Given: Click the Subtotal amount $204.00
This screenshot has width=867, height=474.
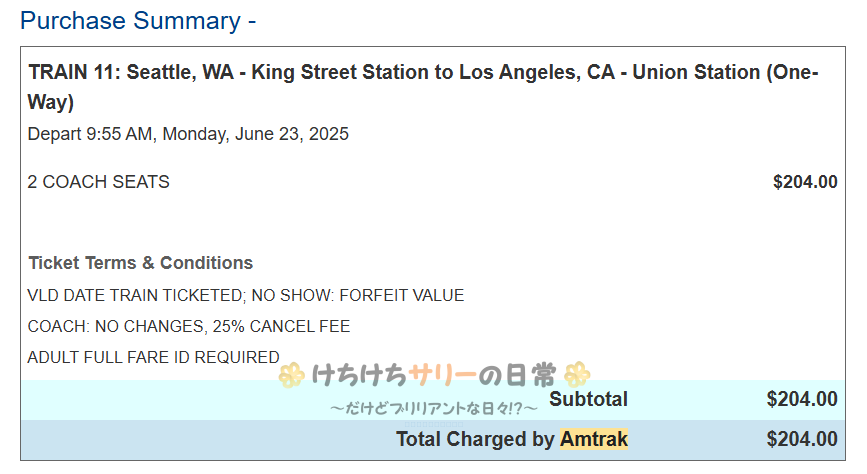Looking at the screenshot, I should 801,400.
